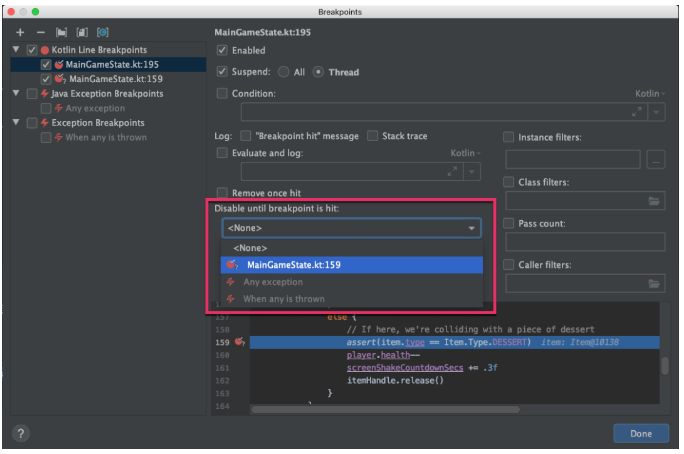Expand the Evaluate and log editor icon
This screenshot has width=684, height=454.
click(452, 171)
